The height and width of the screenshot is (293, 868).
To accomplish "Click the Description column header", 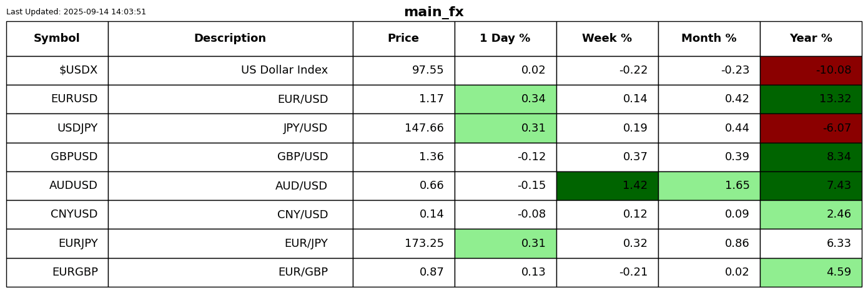I will pos(230,39).
